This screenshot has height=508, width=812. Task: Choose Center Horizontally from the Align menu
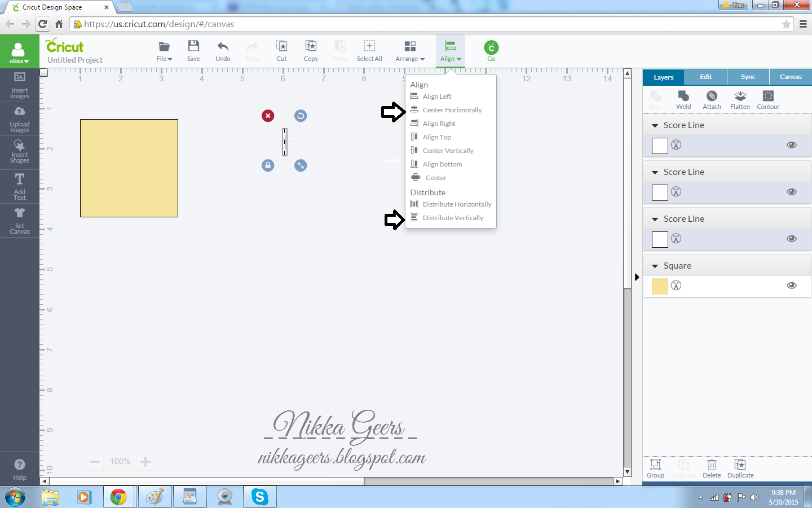pos(452,110)
